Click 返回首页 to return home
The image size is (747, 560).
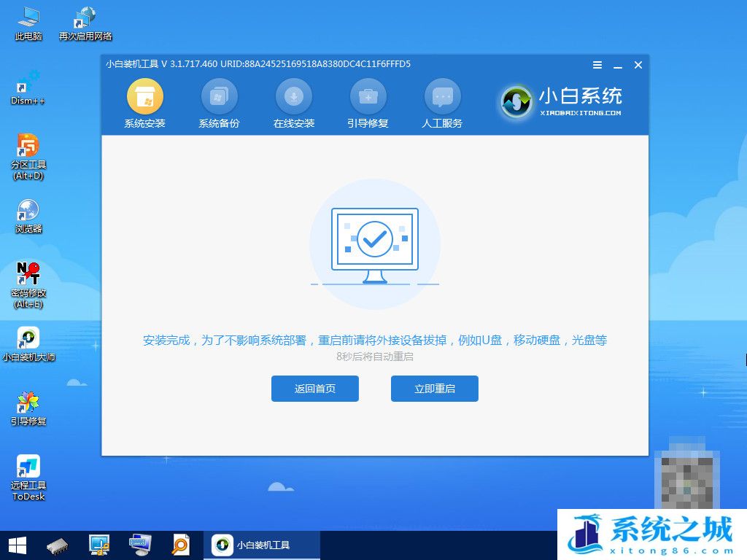click(x=315, y=389)
